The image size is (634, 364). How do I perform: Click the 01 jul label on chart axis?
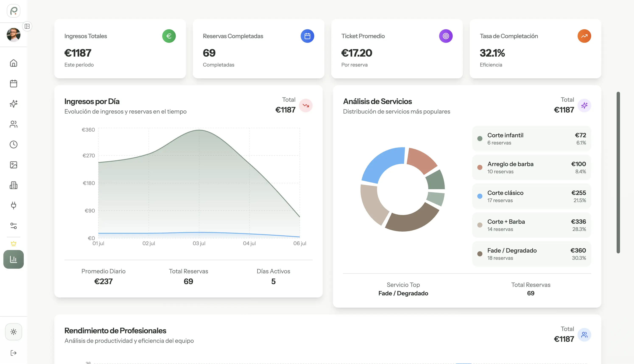pos(98,243)
